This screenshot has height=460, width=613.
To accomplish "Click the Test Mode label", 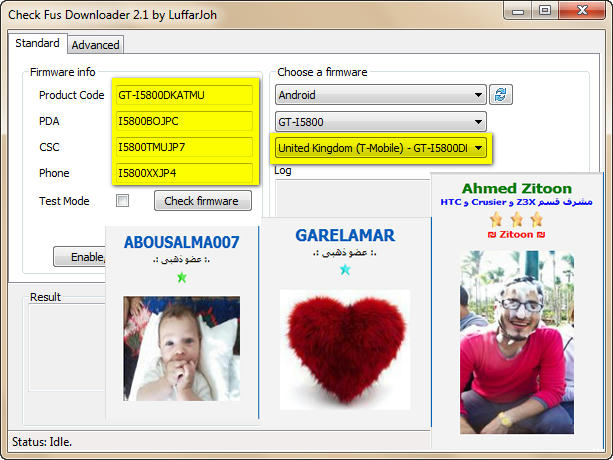I will coord(64,201).
